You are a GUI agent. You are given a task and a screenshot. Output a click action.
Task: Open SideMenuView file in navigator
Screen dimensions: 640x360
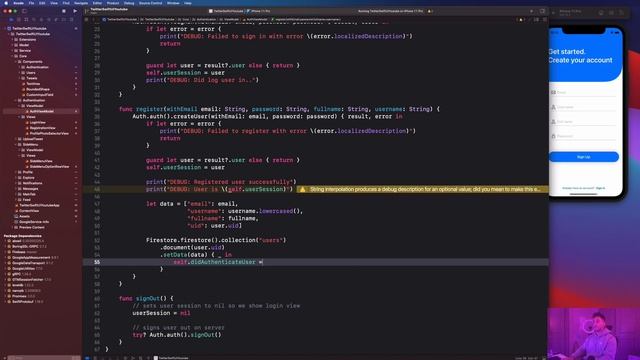(41, 161)
